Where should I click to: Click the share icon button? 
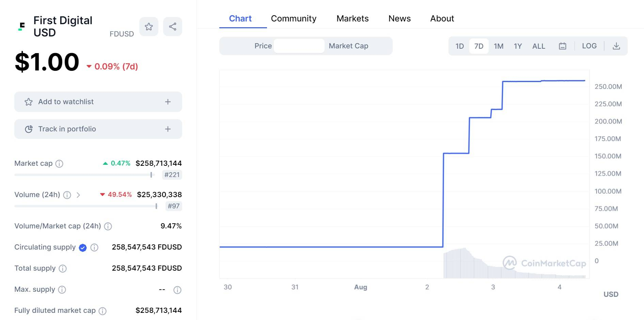tap(173, 27)
